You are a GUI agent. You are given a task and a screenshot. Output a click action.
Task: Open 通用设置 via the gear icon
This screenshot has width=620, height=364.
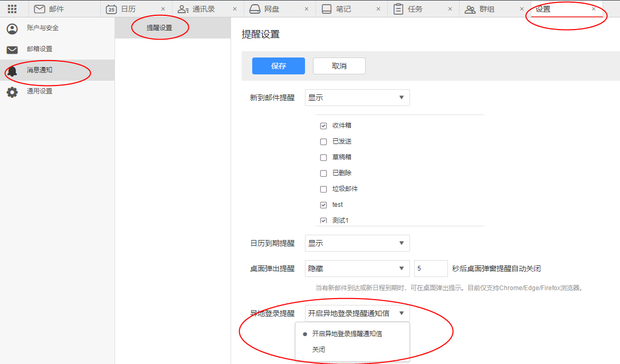pyautogui.click(x=12, y=91)
